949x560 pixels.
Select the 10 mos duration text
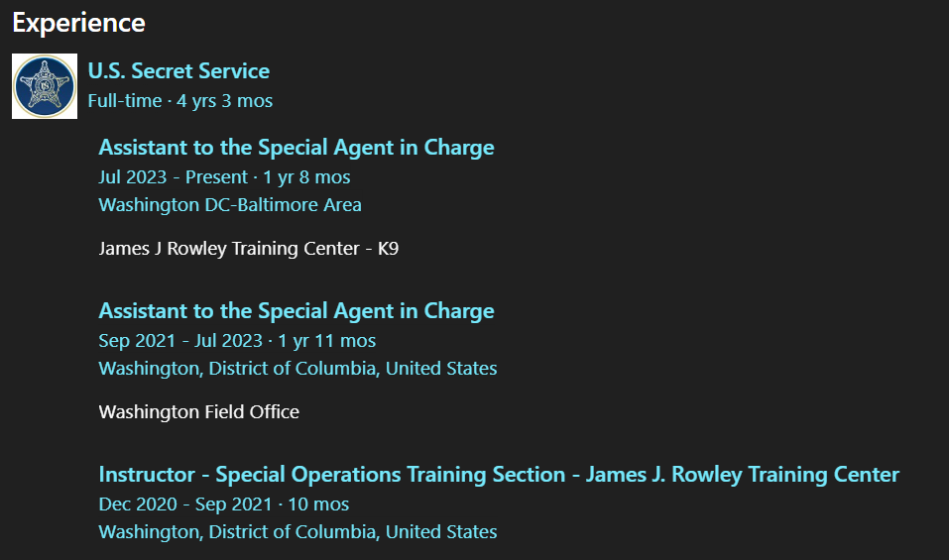coord(318,504)
